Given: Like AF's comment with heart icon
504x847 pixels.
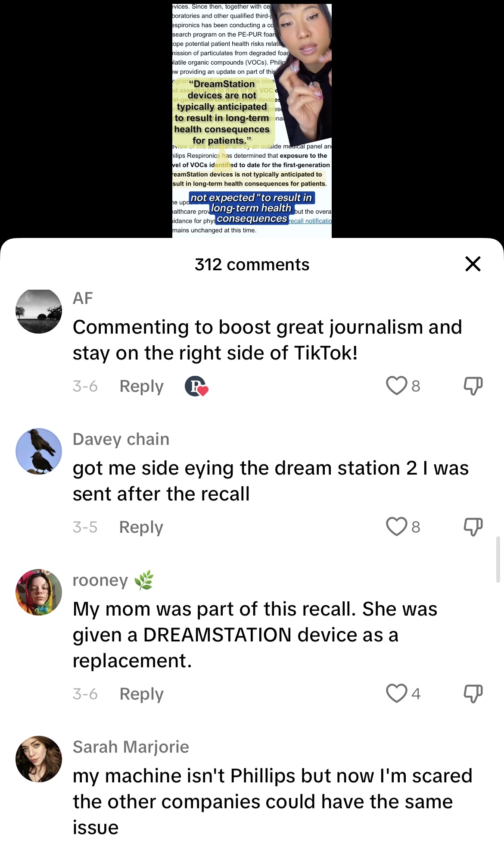Looking at the screenshot, I should (396, 386).
